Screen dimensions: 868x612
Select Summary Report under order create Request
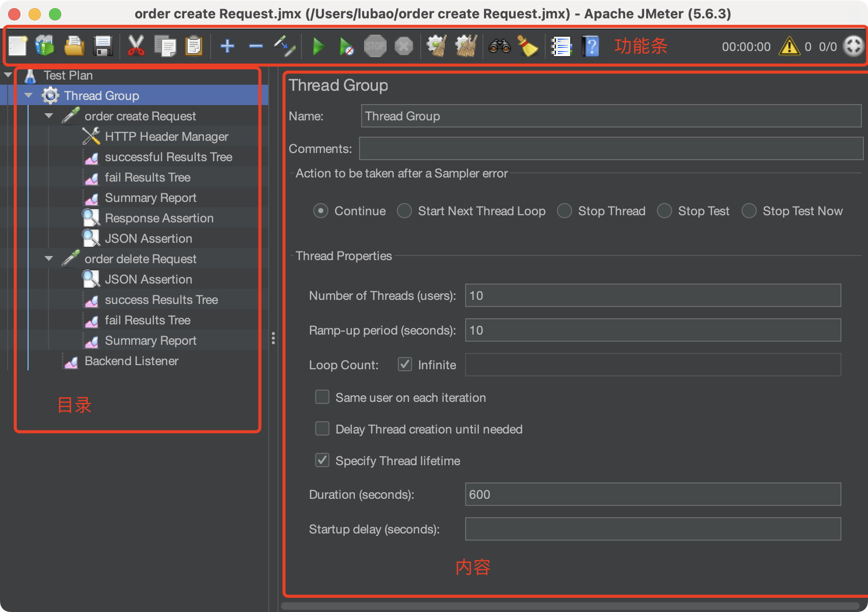click(x=150, y=198)
